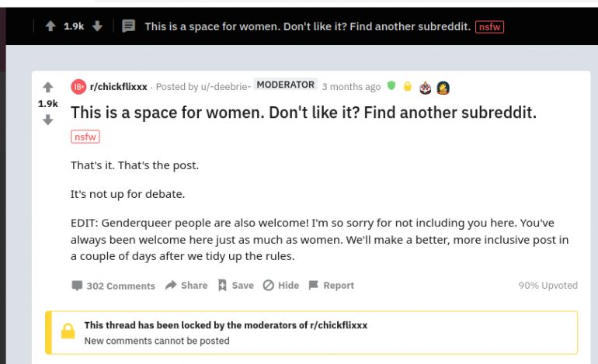This screenshot has height=364, width=598.
Task: Click the second award icon in post header
Action: (x=443, y=88)
